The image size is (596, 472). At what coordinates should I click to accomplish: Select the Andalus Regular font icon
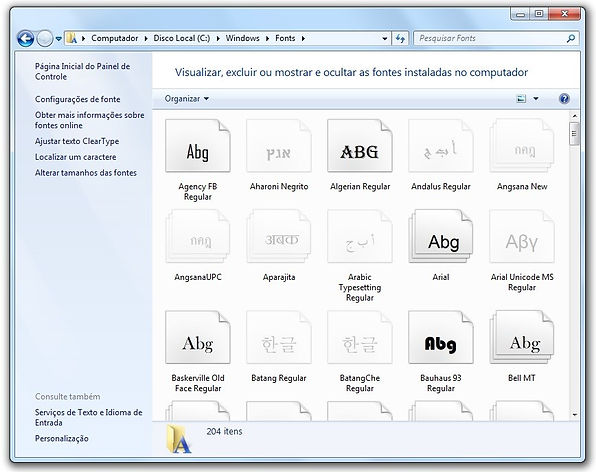(x=441, y=146)
